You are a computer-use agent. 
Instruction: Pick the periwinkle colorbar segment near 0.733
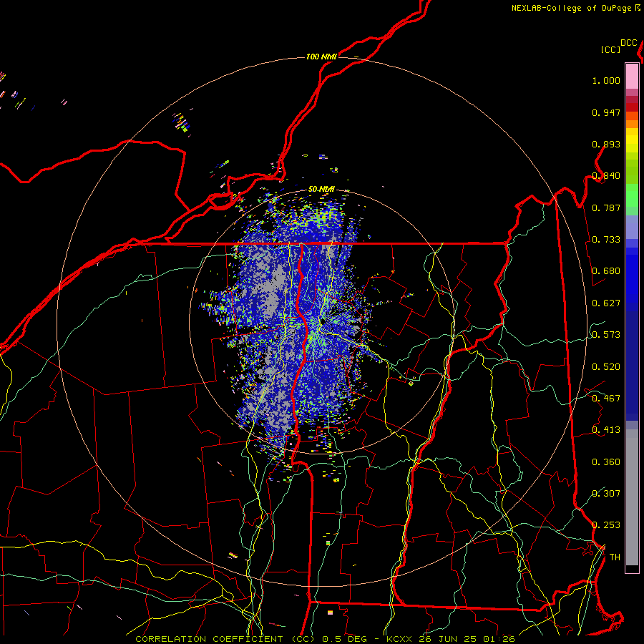click(632, 227)
